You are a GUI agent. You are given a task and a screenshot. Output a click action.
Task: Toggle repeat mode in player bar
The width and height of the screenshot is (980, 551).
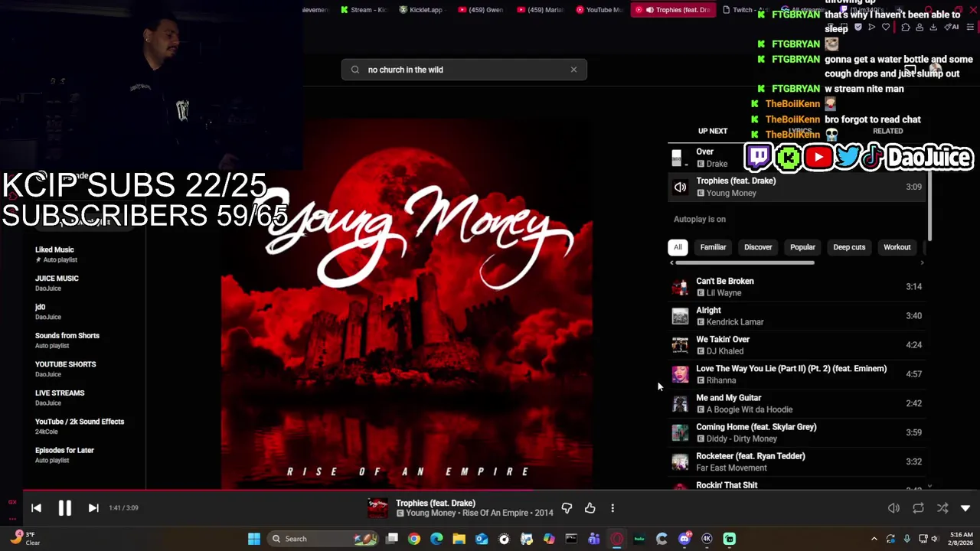click(918, 508)
